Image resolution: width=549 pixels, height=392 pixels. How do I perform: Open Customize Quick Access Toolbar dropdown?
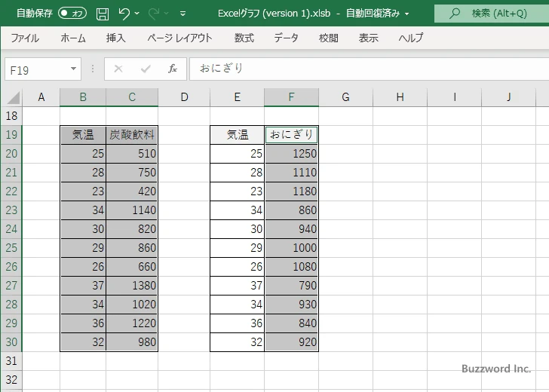pos(182,14)
